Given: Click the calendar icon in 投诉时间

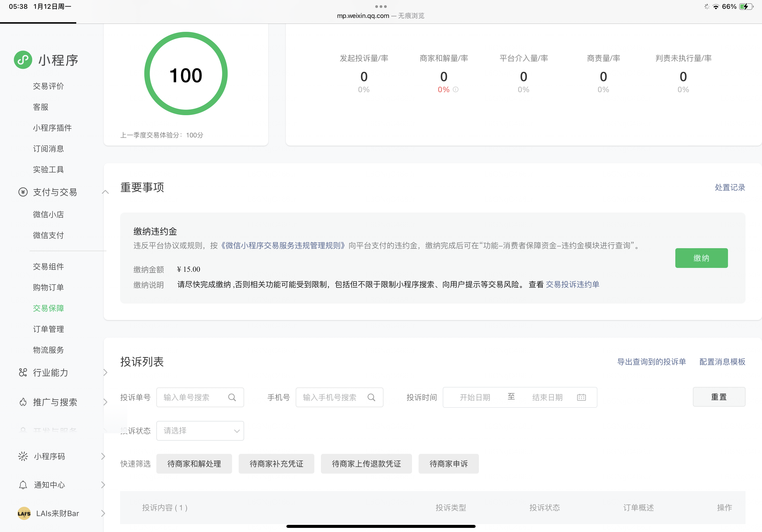Looking at the screenshot, I should tap(582, 397).
